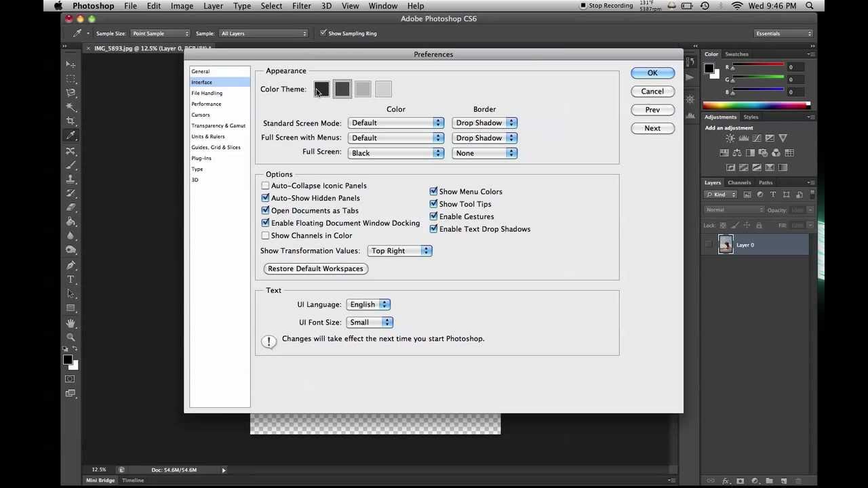This screenshot has height=488, width=868.
Task: Select the Hand tool
Action: point(71,323)
